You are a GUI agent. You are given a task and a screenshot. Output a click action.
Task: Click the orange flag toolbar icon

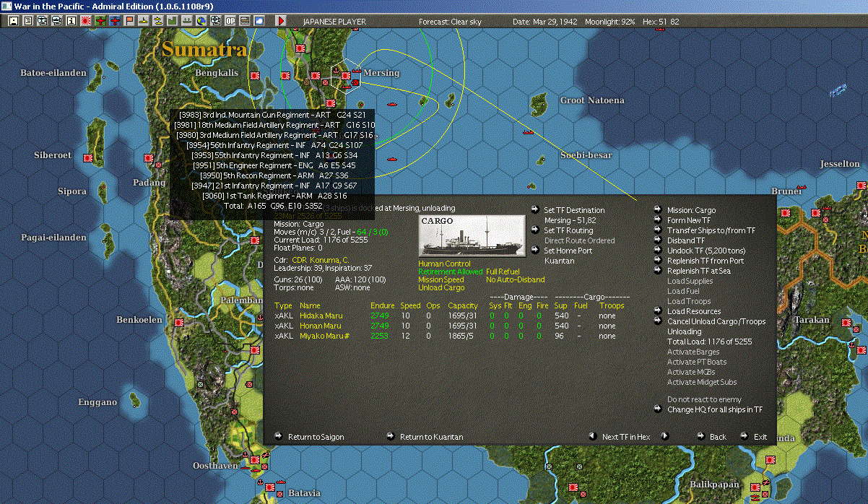[x=129, y=21]
